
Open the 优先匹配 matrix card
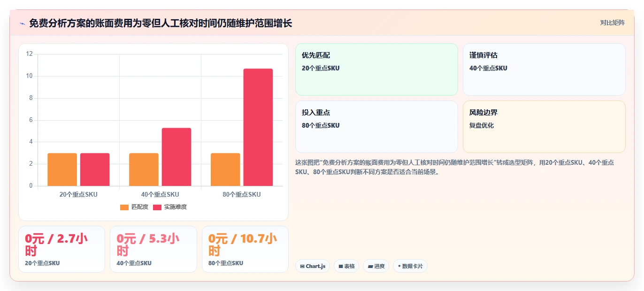point(376,69)
